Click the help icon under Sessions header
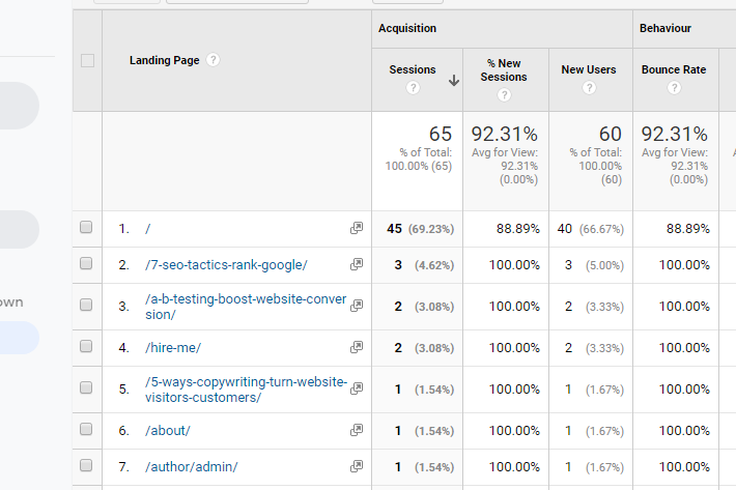The width and height of the screenshot is (736, 490). click(412, 88)
